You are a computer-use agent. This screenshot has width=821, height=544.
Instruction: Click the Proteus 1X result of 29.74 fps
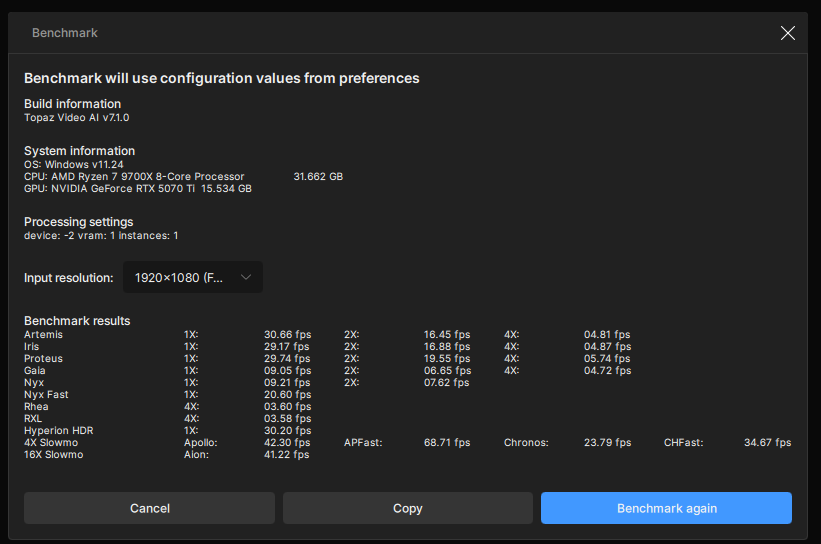coord(287,358)
